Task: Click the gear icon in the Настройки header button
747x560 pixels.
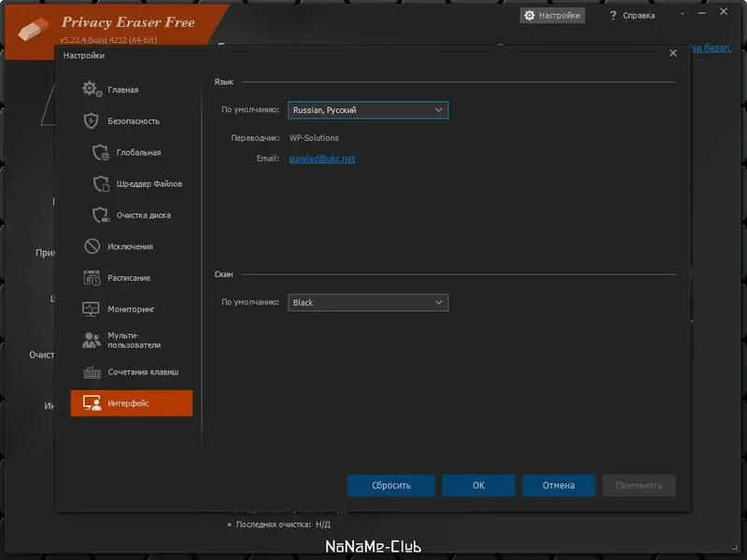Action: pos(529,15)
